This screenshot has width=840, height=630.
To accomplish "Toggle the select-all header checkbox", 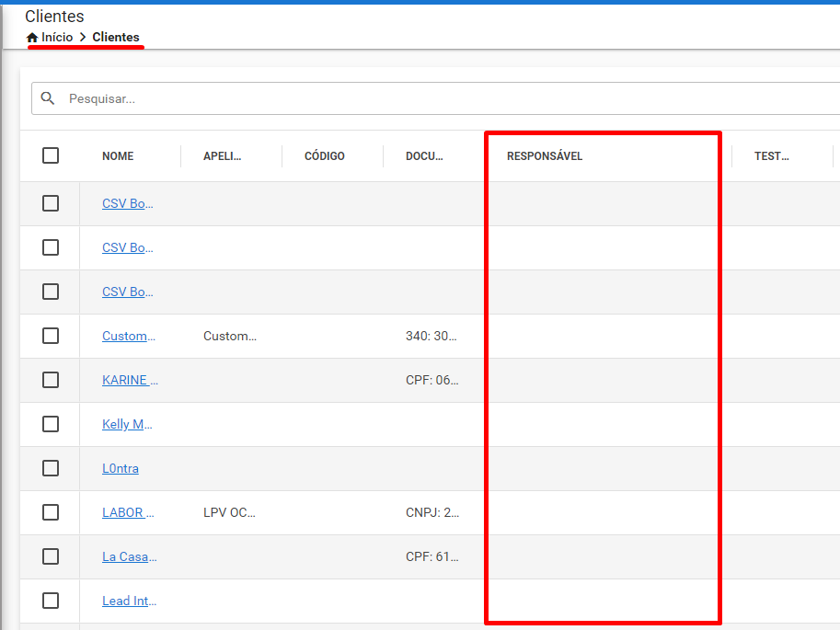I will (51, 156).
